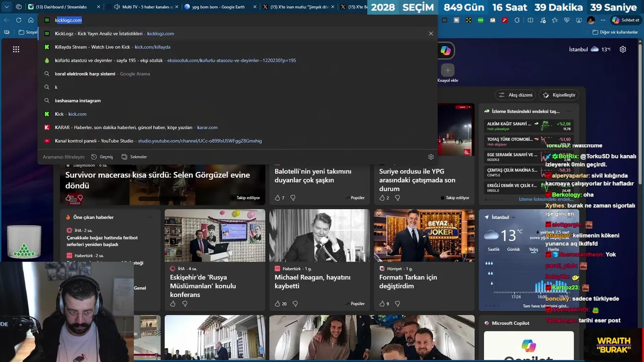
Task: Open the tab actions menu chevron
Action: pyautogui.click(x=7, y=7)
